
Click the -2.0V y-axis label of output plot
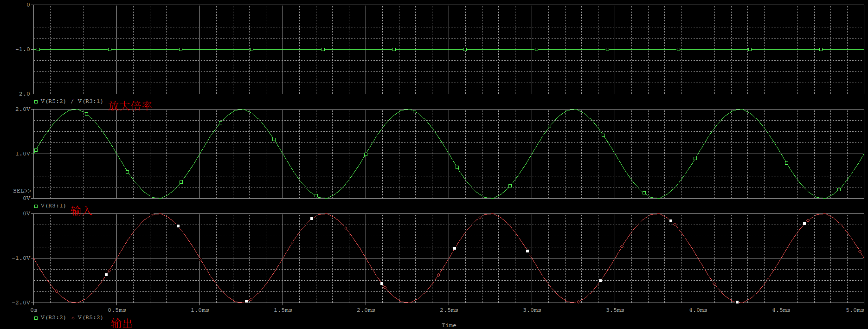coord(21,303)
